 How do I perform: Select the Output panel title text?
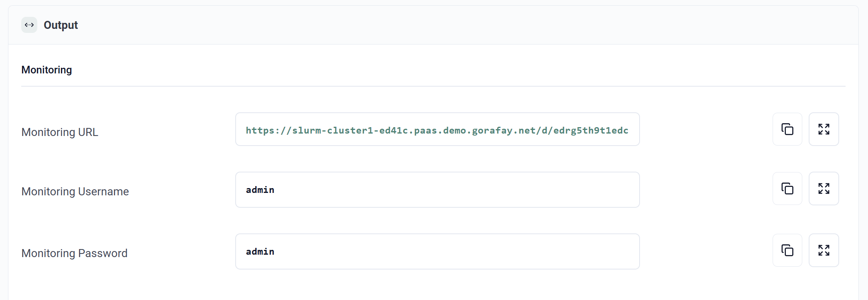click(x=61, y=25)
